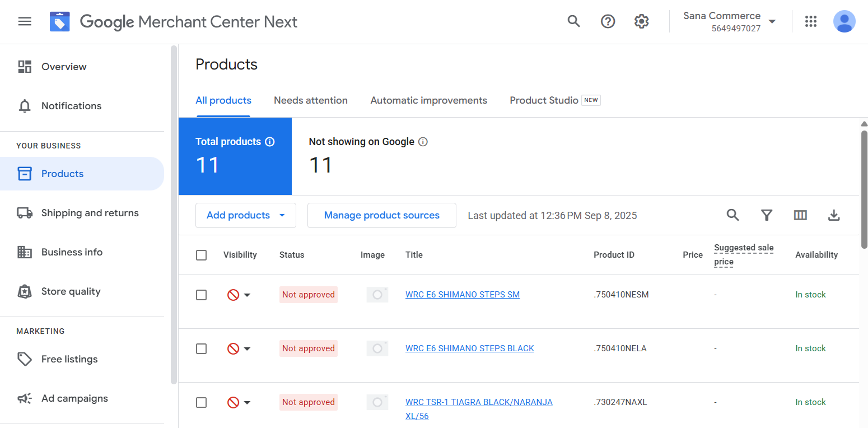Image resolution: width=868 pixels, height=428 pixels.
Task: Open Products in the sidebar
Action: point(82,174)
